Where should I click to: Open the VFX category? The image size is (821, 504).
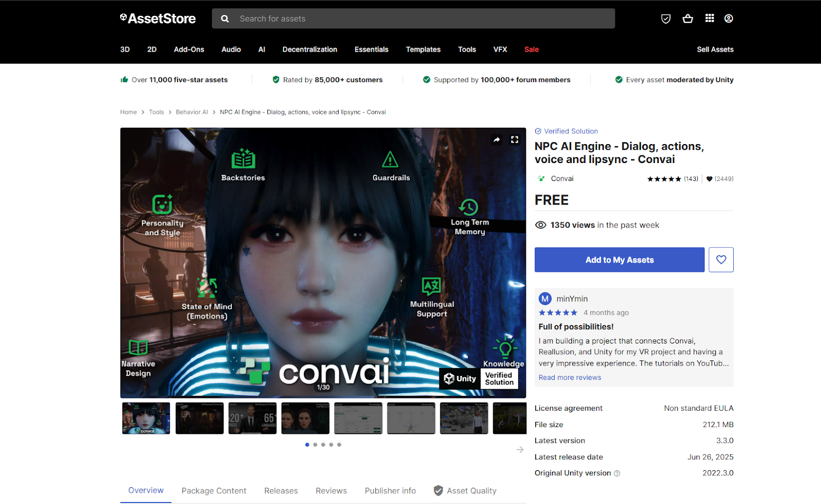click(x=500, y=49)
